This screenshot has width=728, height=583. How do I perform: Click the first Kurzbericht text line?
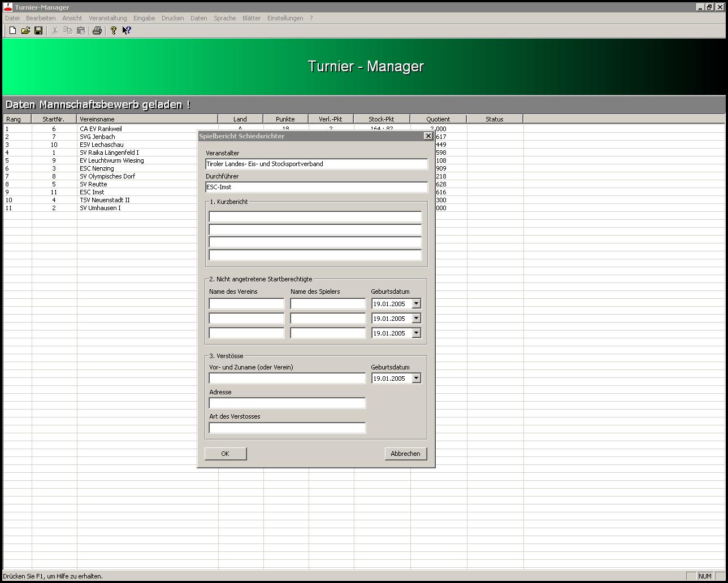[315, 216]
